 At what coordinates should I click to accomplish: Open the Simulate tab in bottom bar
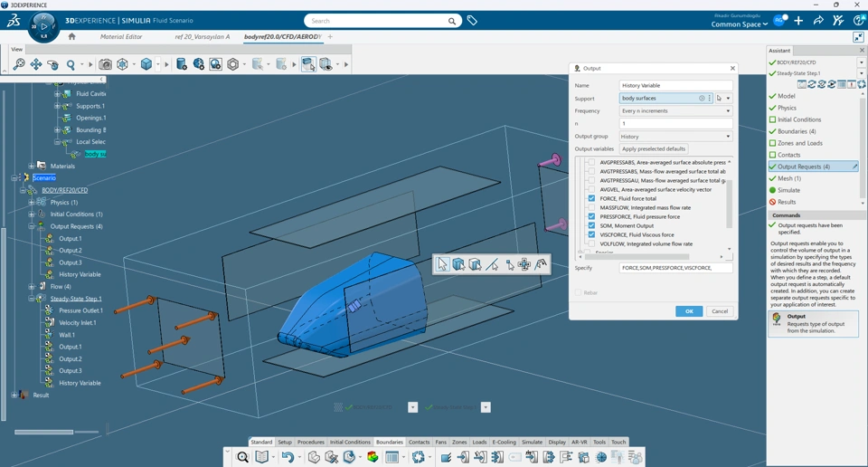click(x=532, y=442)
